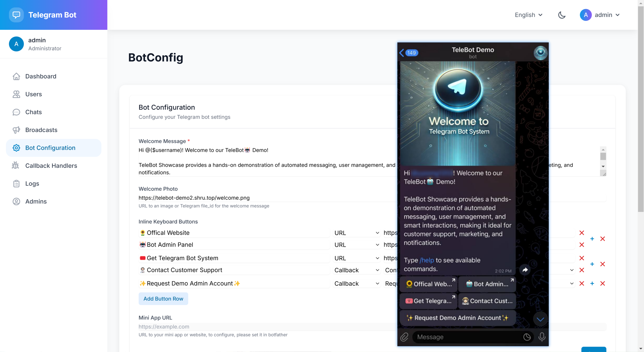The height and width of the screenshot is (352, 644).
Task: Open the English language dropdown
Action: [528, 15]
